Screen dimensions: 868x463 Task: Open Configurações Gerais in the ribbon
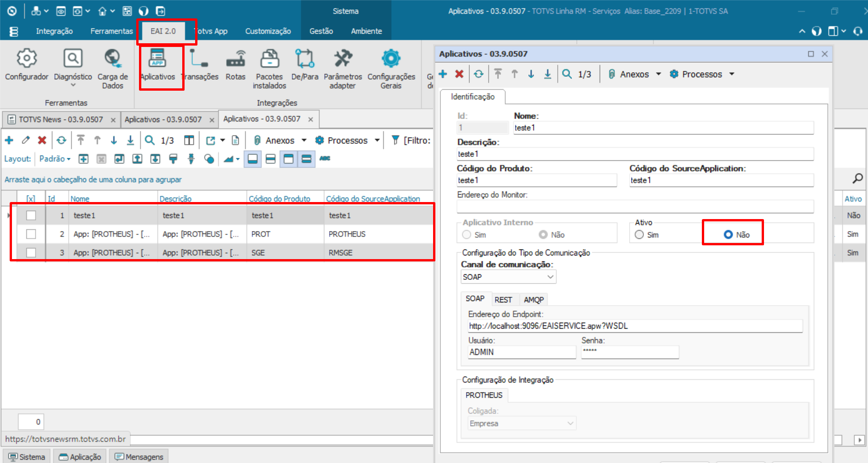click(391, 69)
